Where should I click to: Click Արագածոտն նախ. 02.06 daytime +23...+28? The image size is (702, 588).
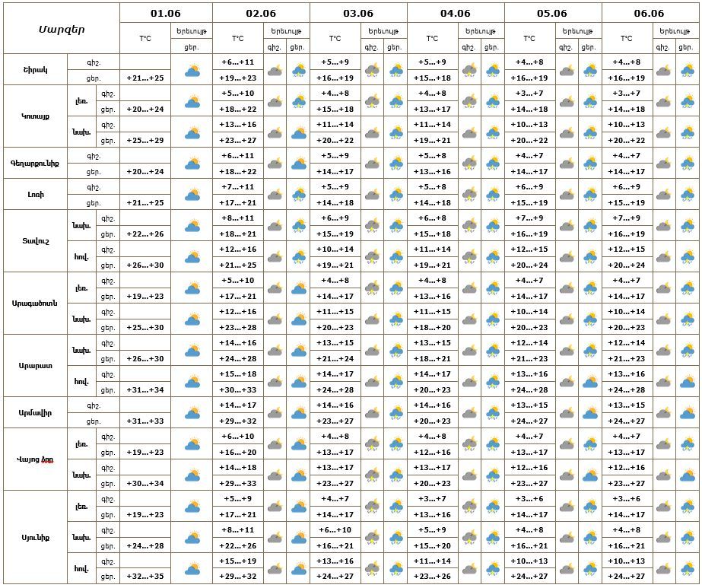[238, 327]
